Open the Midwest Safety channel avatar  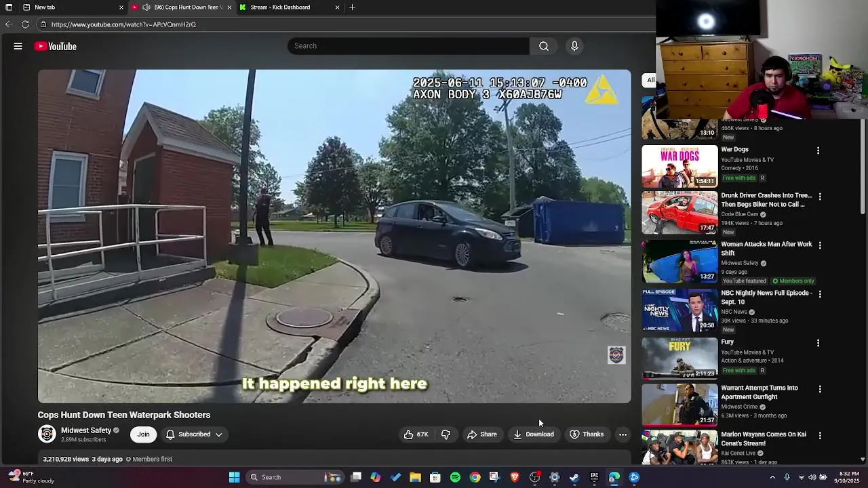tap(47, 434)
